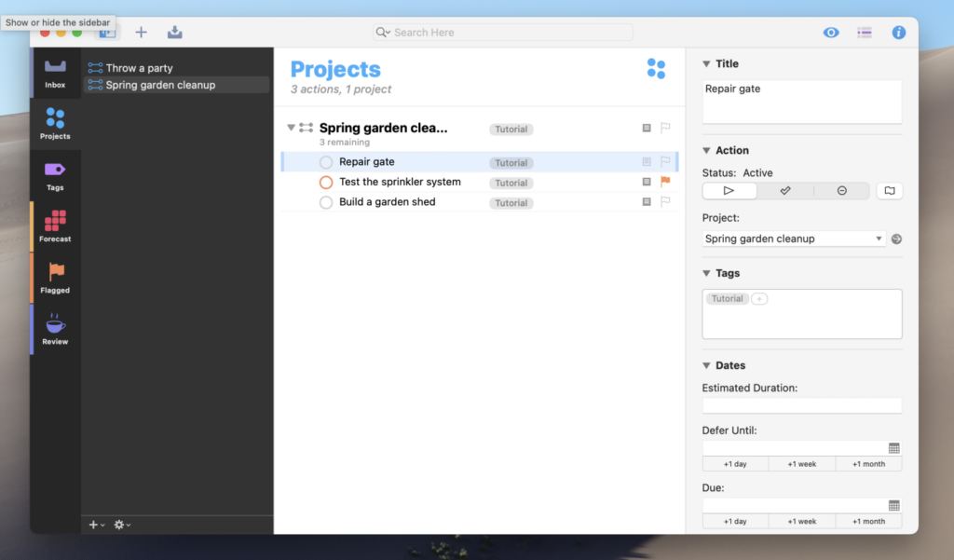Viewport: 954px width, 560px height.
Task: Select Throw a party in sidebar
Action: tap(139, 68)
